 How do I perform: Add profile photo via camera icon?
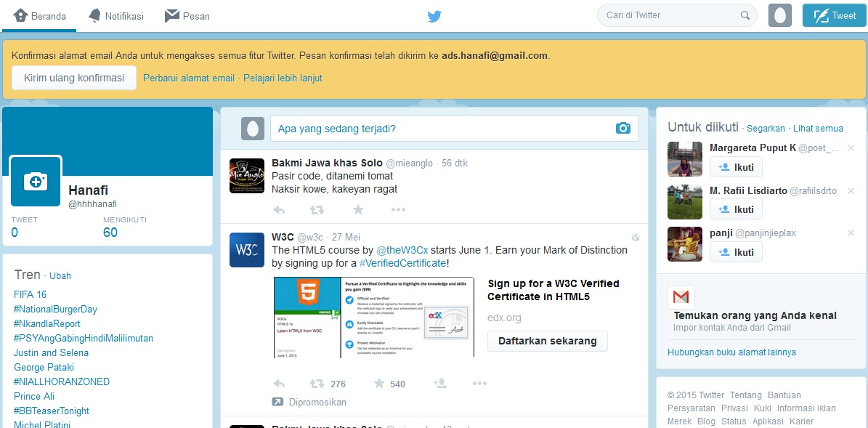(36, 181)
